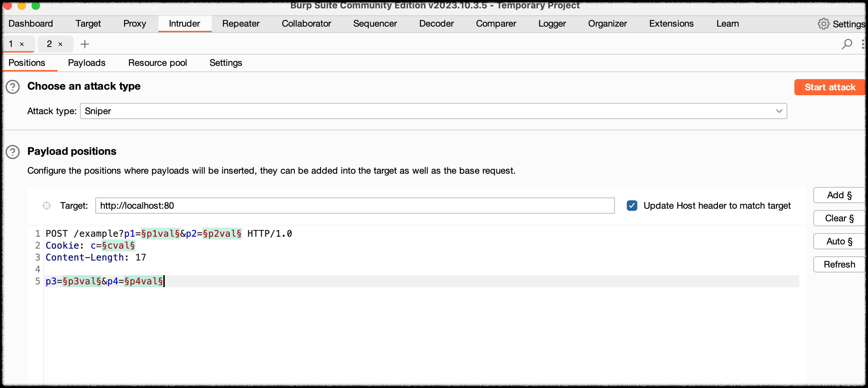This screenshot has width=868, height=388.
Task: Click the Add § button
Action: coord(839,195)
